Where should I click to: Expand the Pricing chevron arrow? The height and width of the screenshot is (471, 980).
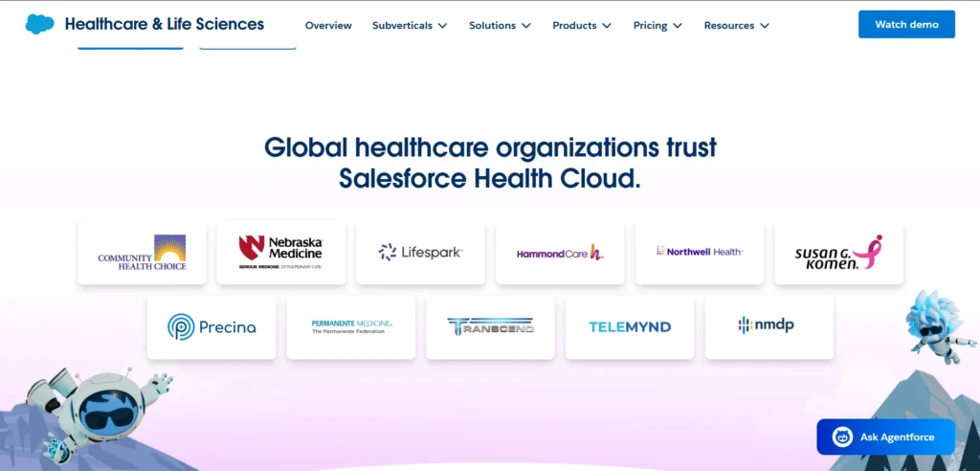[678, 26]
